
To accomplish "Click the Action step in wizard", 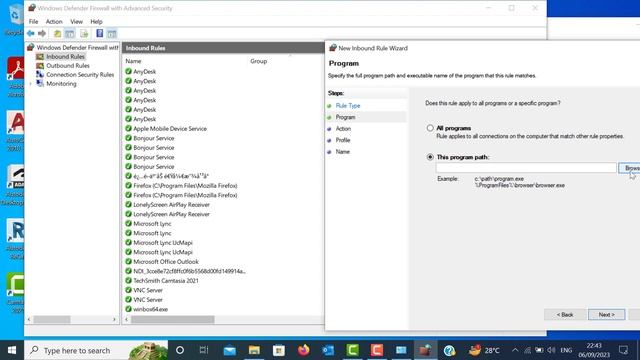I will click(343, 128).
